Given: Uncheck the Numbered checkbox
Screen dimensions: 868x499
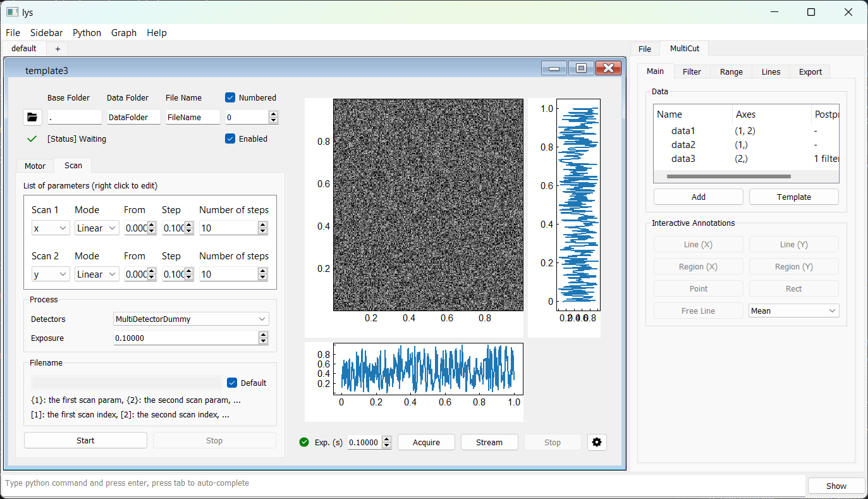Looking at the screenshot, I should (x=230, y=97).
